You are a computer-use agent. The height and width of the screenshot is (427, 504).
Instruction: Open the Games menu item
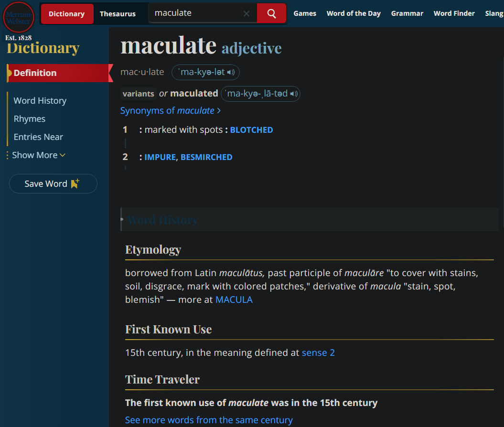[305, 13]
